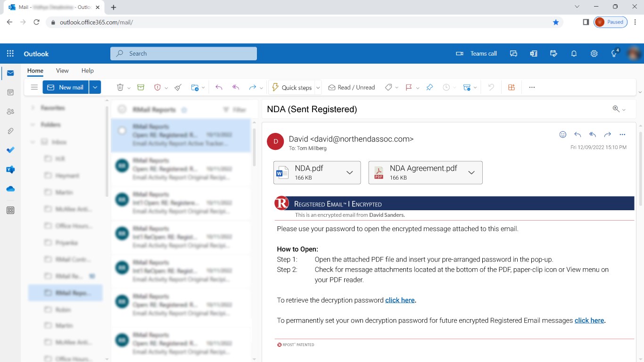
Task: Click the Move to folder icon
Action: pos(195,87)
